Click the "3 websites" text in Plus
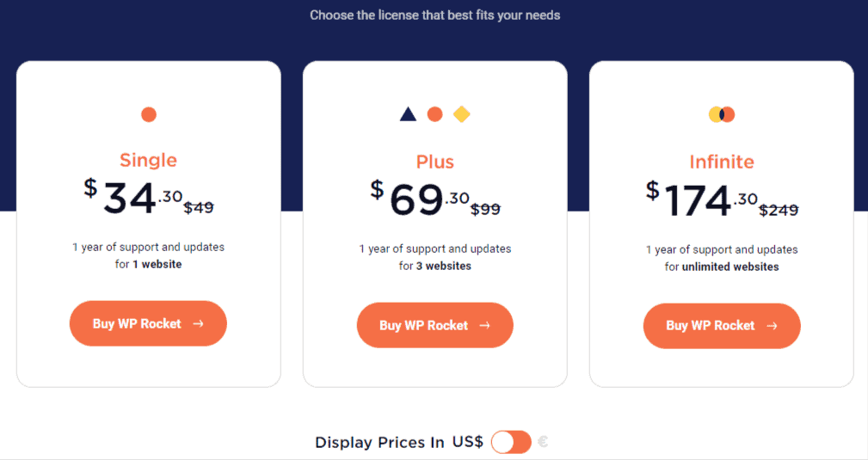This screenshot has height=460, width=868. (444, 266)
